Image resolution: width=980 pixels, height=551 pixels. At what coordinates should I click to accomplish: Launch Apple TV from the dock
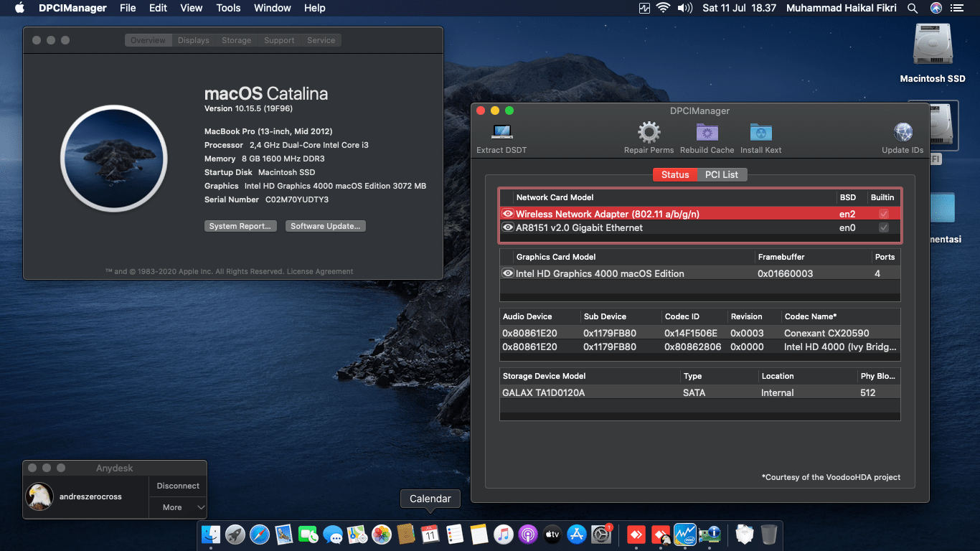coord(552,534)
